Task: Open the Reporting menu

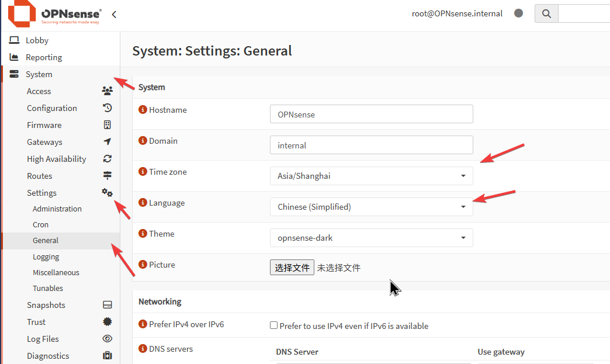Action: coord(44,57)
